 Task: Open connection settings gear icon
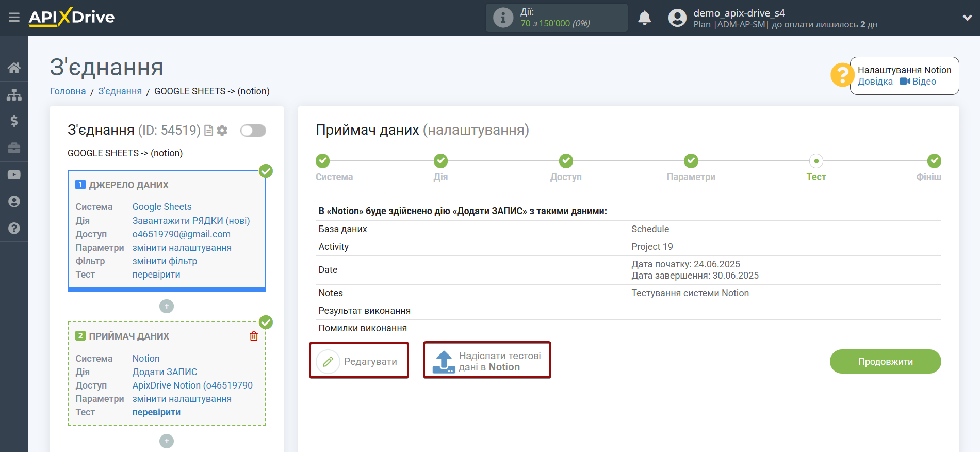(222, 131)
